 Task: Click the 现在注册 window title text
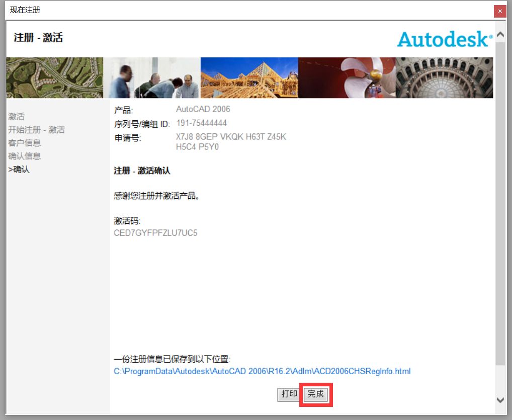point(25,10)
